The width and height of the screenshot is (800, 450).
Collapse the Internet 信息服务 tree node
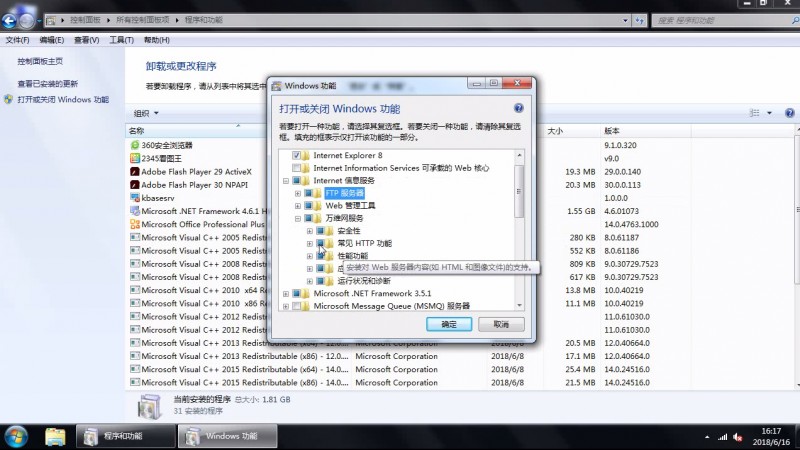tap(286, 181)
